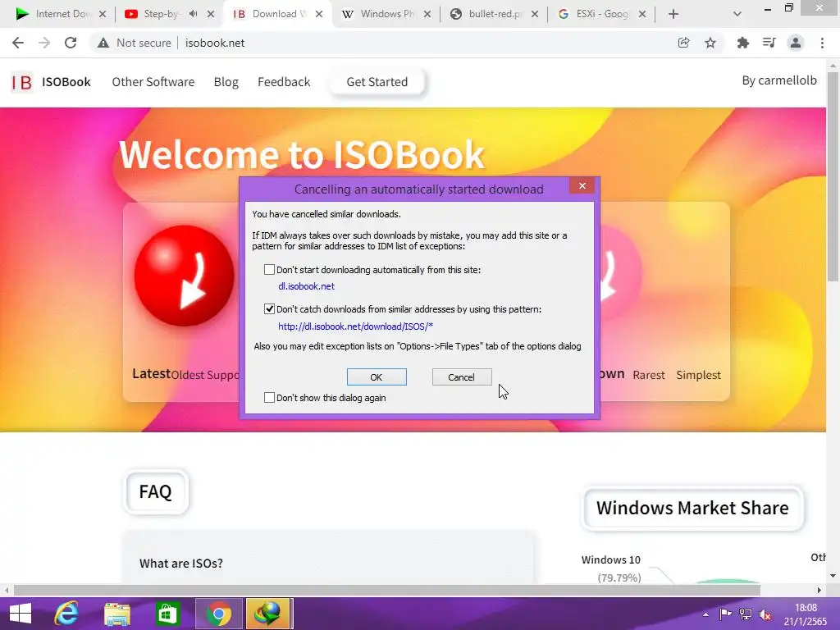This screenshot has width=840, height=630.
Task: Check Don't show this dialog again
Action: 269,398
